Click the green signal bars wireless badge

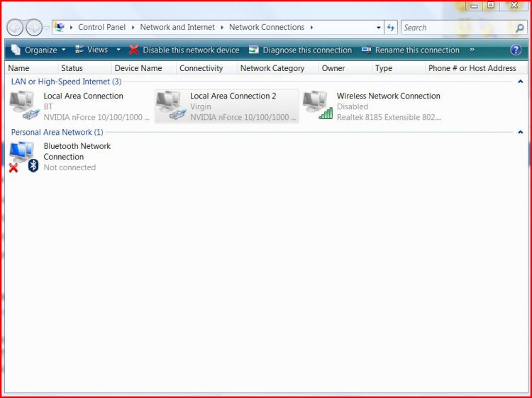point(326,114)
